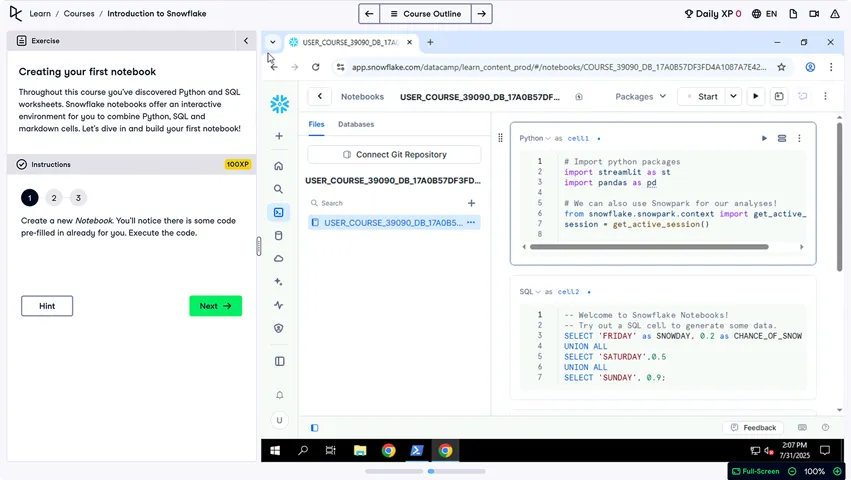Click the notifications bell in sidebar
The width and height of the screenshot is (851, 480).
tap(280, 395)
